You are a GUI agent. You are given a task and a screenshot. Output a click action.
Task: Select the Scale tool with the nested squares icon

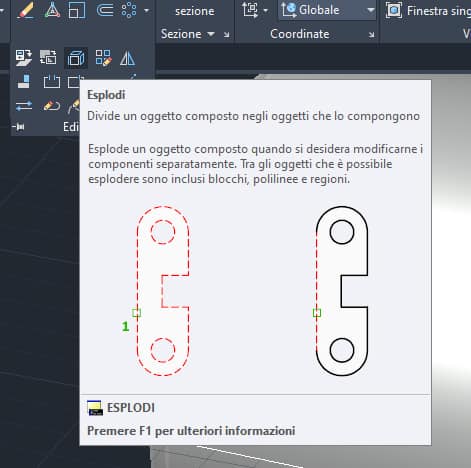point(77,10)
